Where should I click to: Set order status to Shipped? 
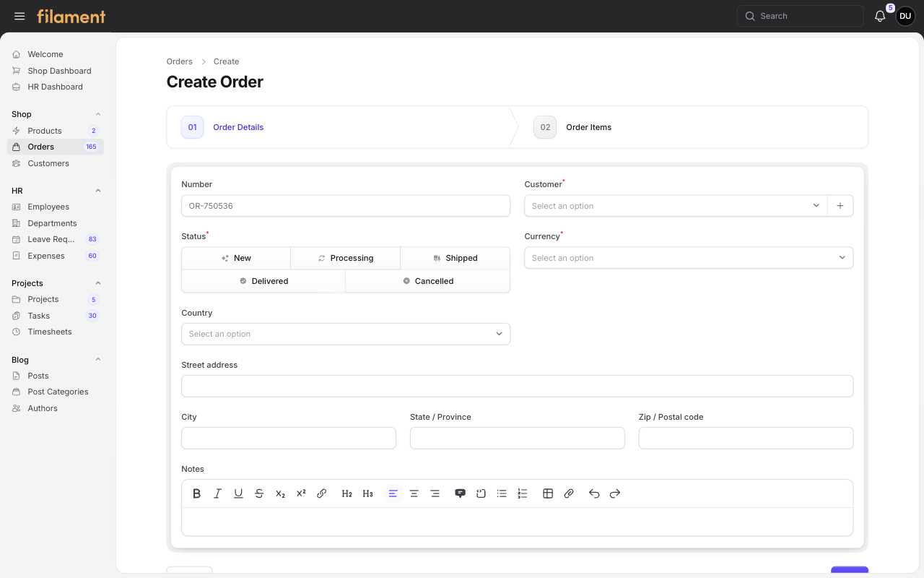pyautogui.click(x=456, y=258)
